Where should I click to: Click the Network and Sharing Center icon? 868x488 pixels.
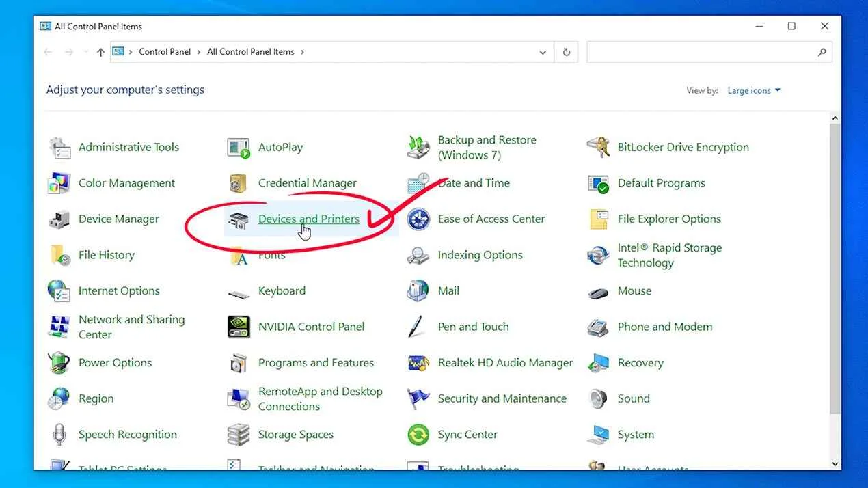59,327
